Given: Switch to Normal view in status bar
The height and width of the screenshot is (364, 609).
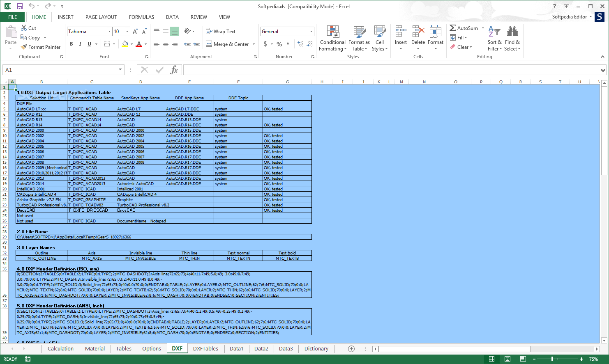Looking at the screenshot, I should (492, 359).
